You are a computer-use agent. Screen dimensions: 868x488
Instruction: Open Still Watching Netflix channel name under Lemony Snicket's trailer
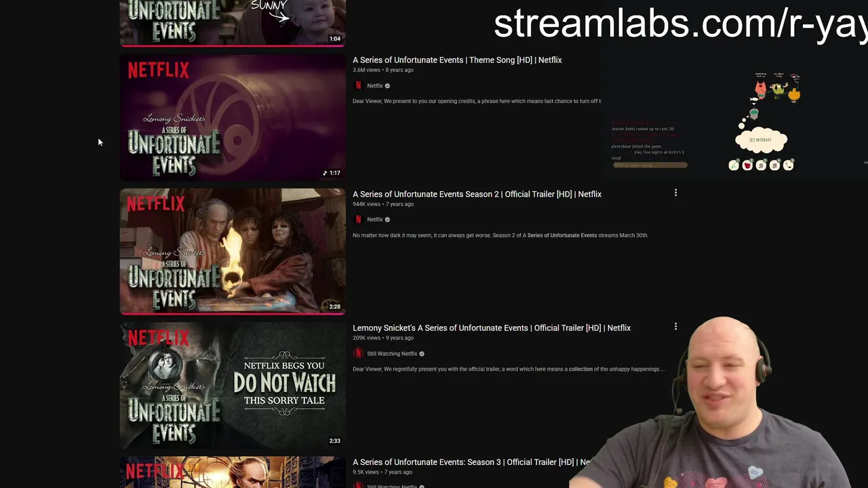(x=392, y=354)
